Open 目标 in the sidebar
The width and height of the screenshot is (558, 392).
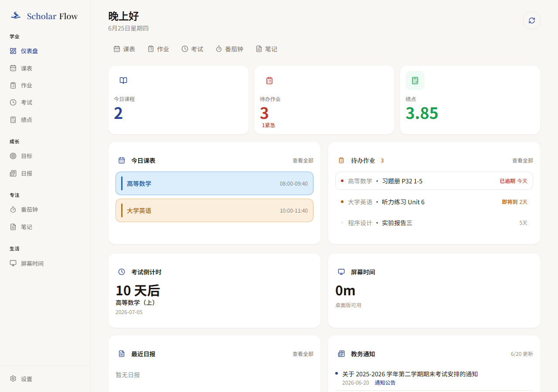point(45,156)
